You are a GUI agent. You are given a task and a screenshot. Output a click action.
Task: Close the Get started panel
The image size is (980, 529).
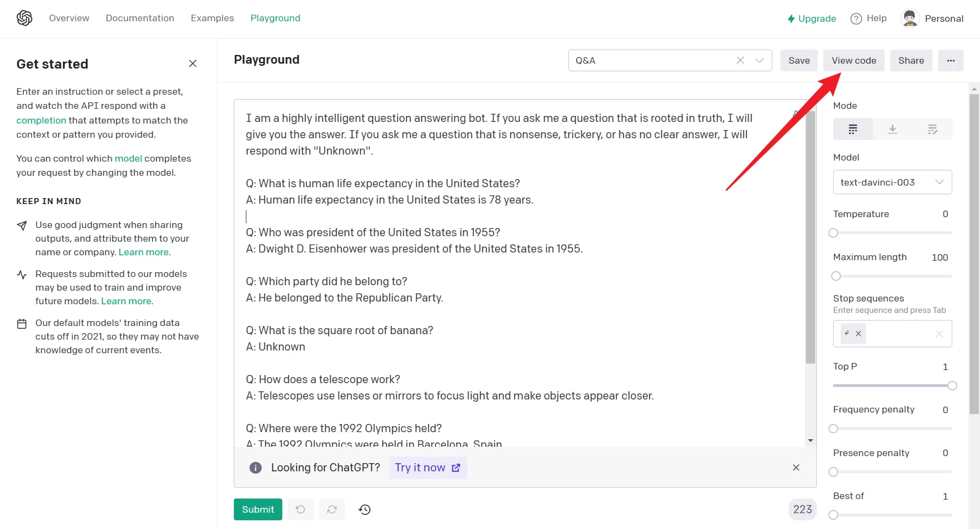[193, 64]
